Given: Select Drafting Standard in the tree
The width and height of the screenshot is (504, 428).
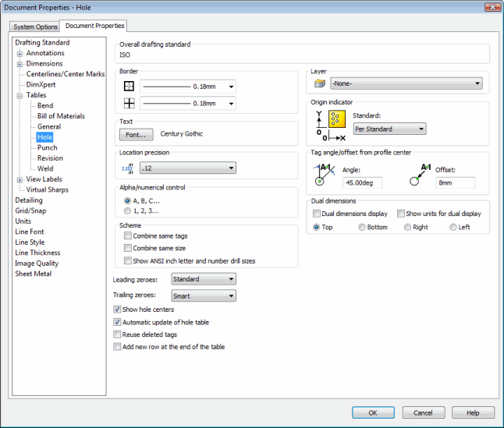Looking at the screenshot, I should [x=42, y=42].
